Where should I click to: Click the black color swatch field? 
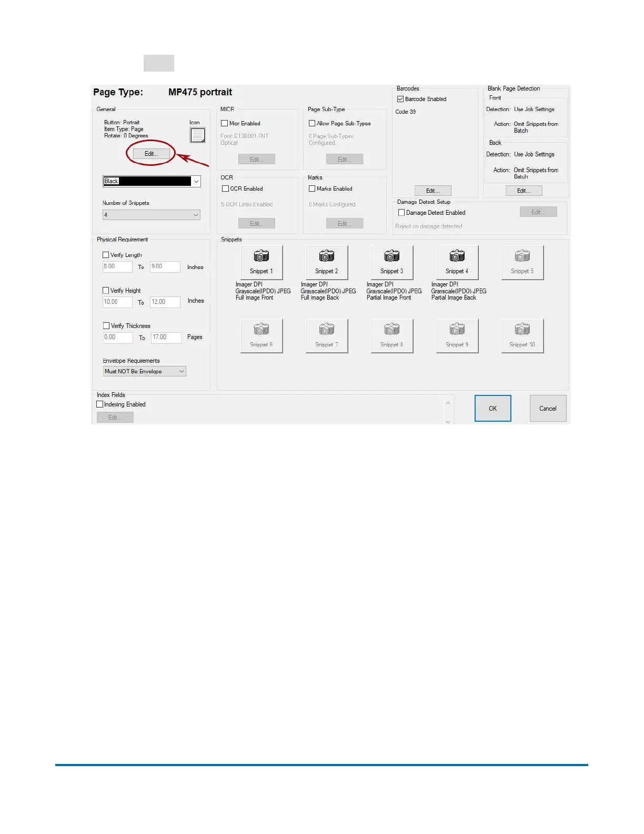pos(147,181)
